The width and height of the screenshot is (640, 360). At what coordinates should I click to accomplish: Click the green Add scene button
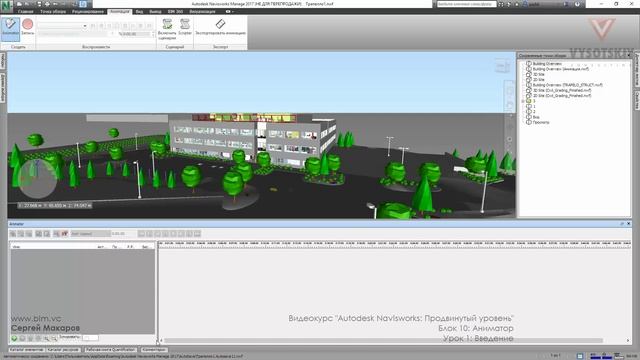point(14,338)
